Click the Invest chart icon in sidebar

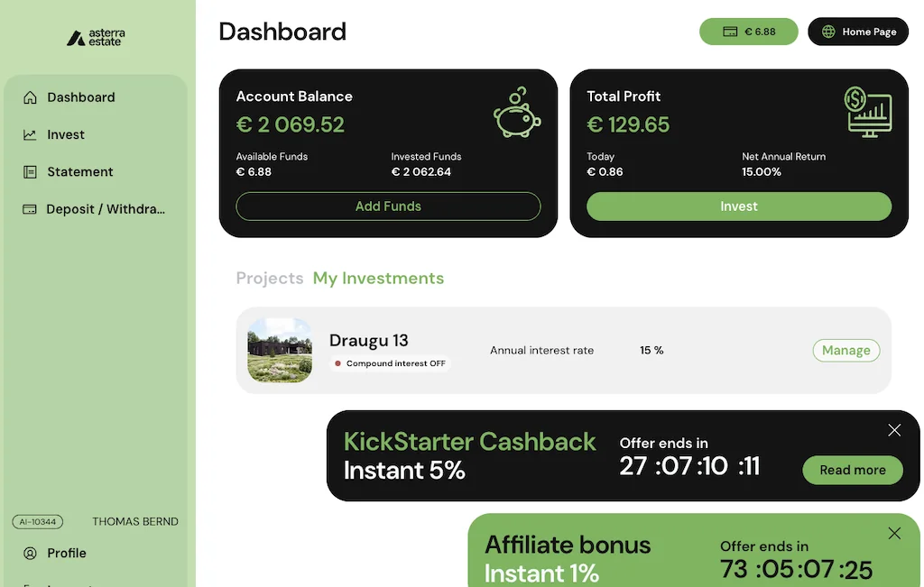pos(30,135)
